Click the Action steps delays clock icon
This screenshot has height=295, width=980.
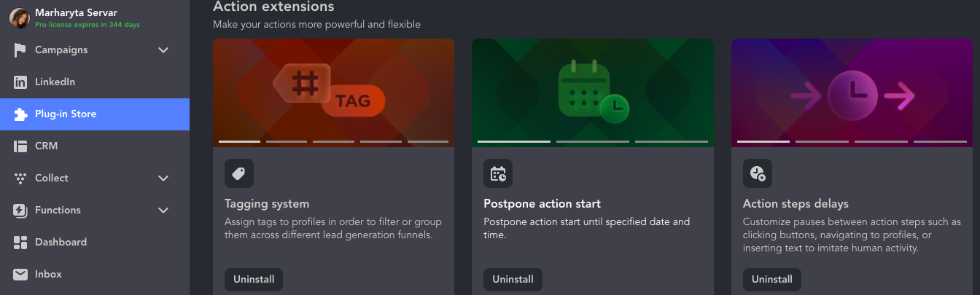[x=758, y=173]
